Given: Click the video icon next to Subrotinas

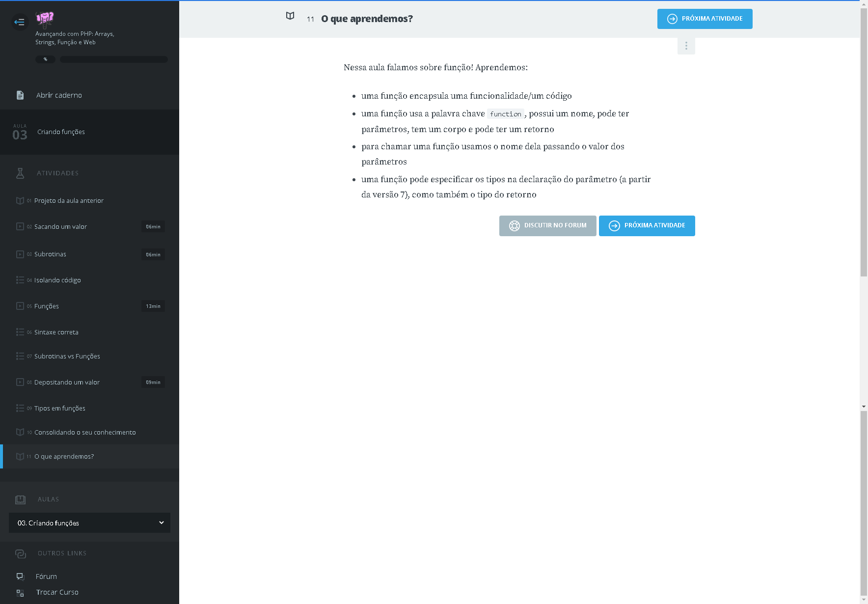Looking at the screenshot, I should click(x=20, y=254).
